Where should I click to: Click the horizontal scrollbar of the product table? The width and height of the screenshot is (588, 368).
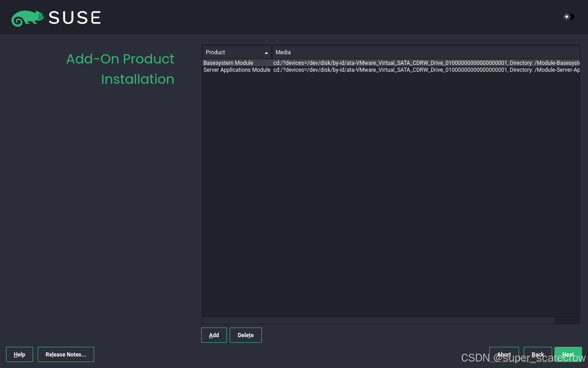pos(379,320)
